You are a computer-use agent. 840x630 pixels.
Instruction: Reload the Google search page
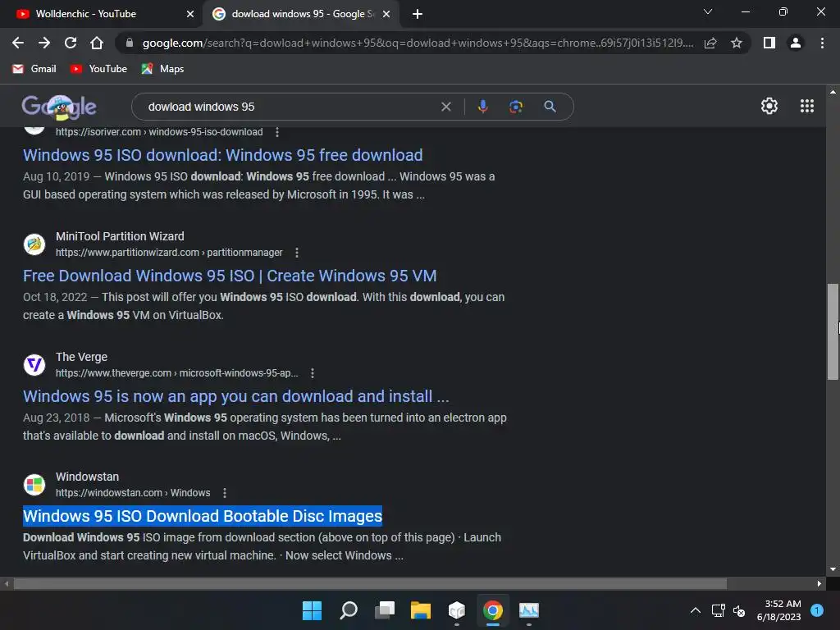coord(71,43)
